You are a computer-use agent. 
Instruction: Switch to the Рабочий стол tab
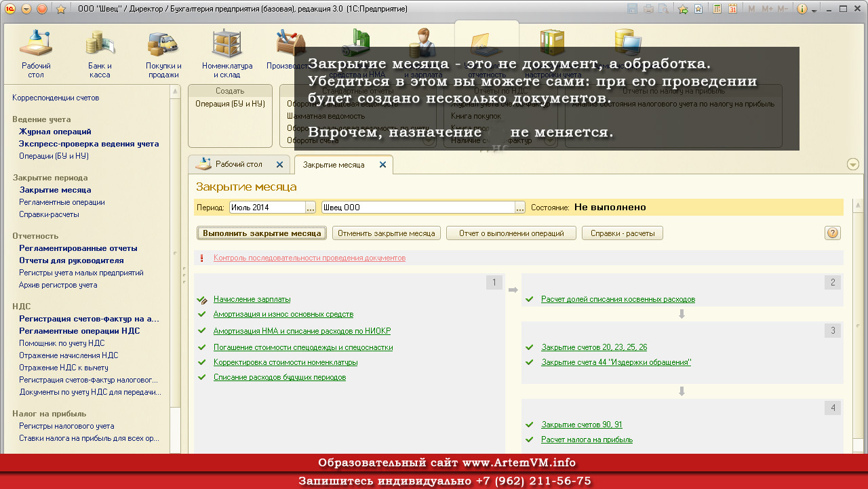click(238, 164)
